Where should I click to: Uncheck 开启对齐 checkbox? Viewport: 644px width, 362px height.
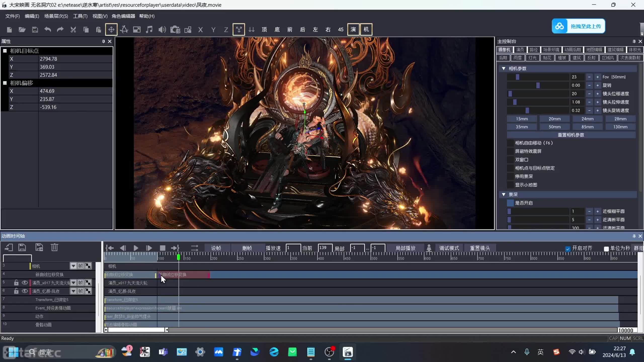(568, 249)
